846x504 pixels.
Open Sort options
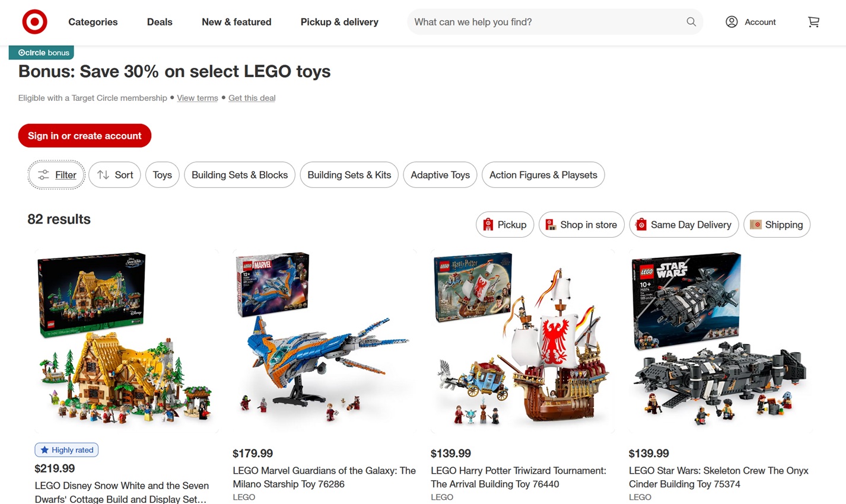pos(115,175)
